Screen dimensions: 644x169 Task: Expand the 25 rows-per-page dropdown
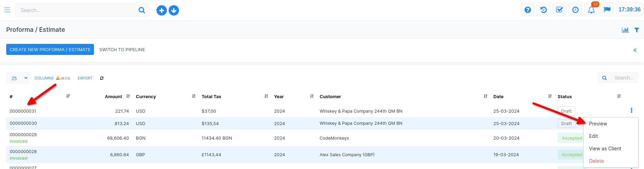click(x=18, y=78)
